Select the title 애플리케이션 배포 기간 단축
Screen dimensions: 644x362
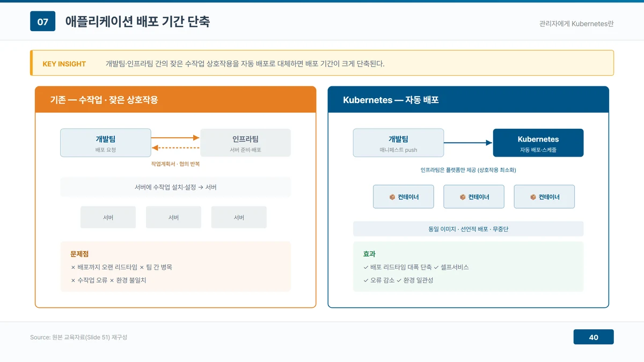pyautogui.click(x=137, y=21)
